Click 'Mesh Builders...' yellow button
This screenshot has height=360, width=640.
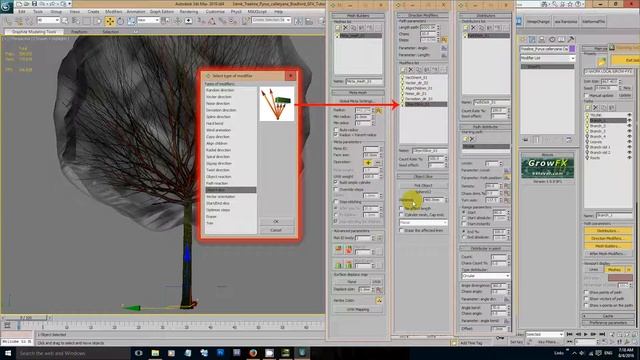tap(608, 246)
